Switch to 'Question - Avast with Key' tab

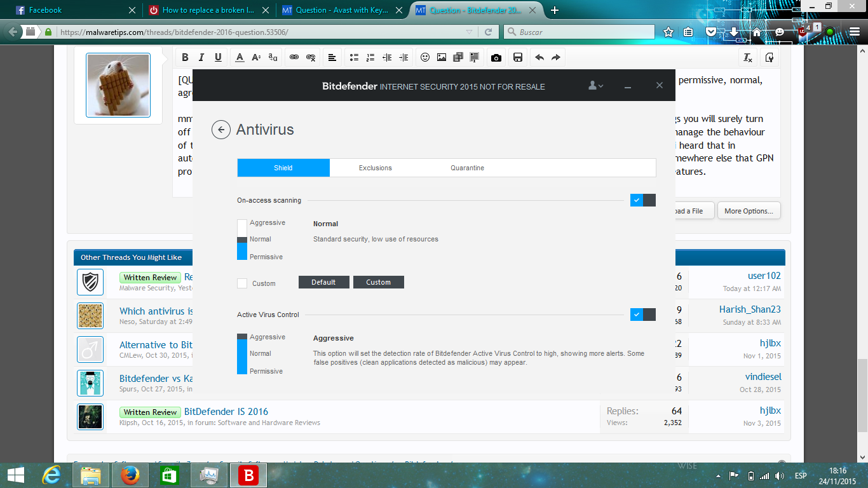342,10
